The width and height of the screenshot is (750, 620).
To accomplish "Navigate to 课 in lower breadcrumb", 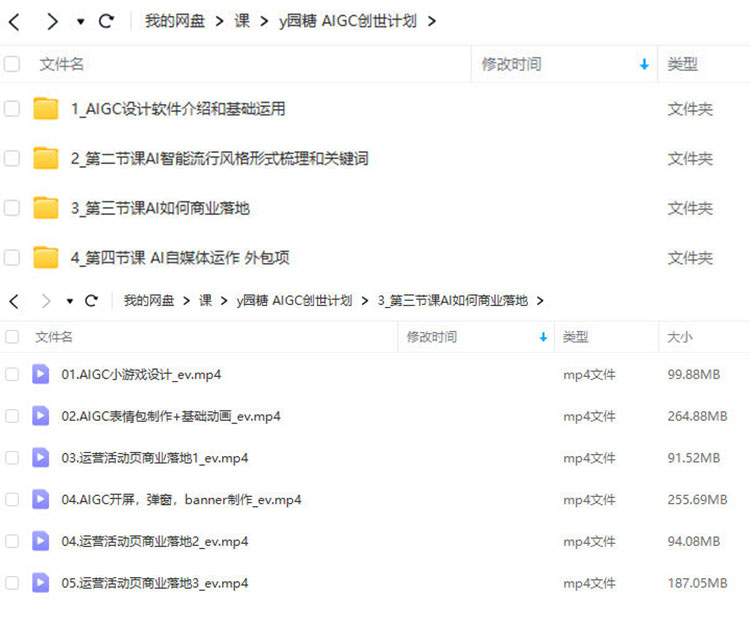I will point(206,300).
